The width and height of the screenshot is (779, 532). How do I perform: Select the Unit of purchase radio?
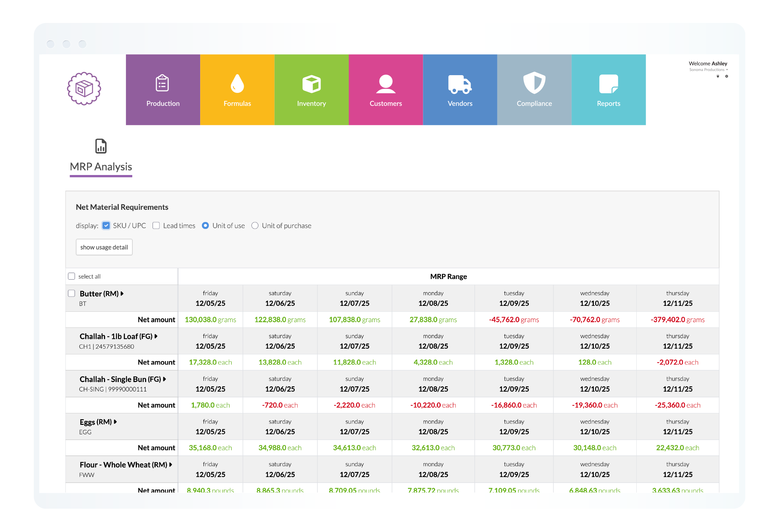255,225
